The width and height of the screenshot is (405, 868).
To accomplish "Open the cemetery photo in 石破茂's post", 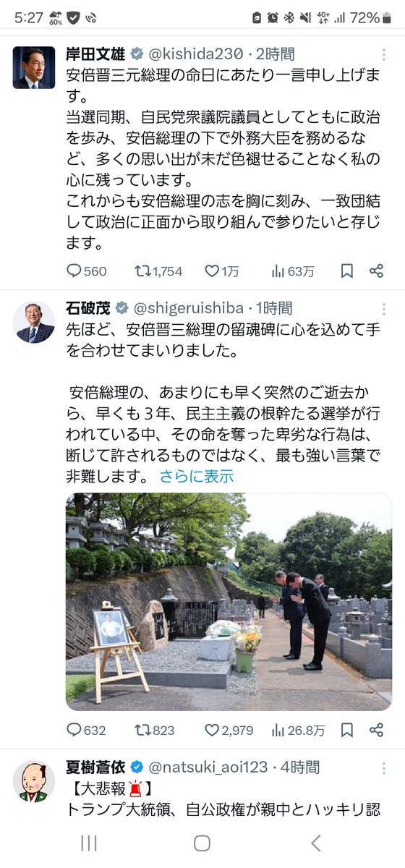I will [229, 602].
